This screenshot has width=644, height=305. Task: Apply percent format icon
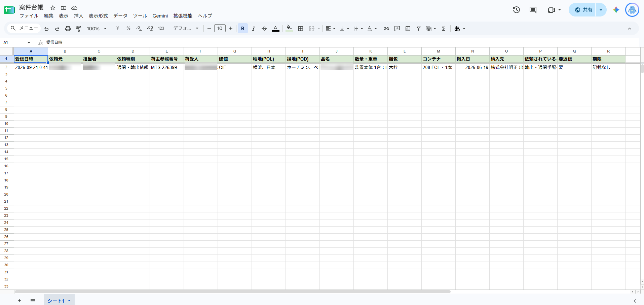pyautogui.click(x=128, y=29)
